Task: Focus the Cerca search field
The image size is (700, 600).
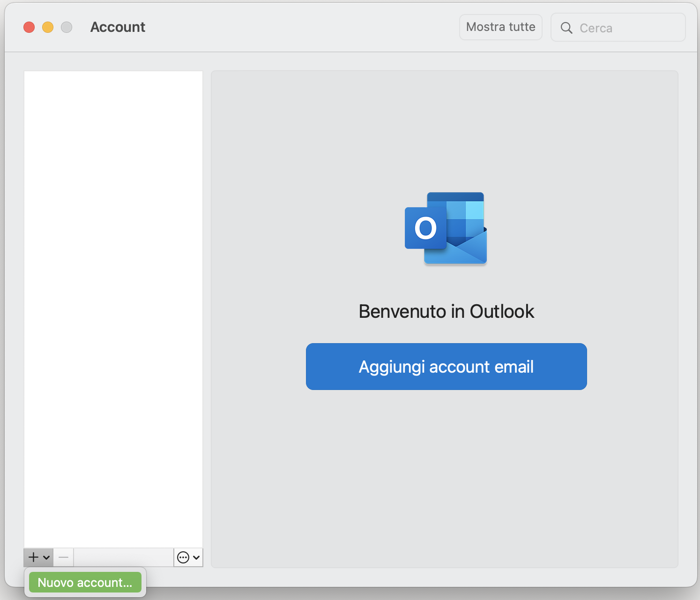Action: pyautogui.click(x=618, y=28)
